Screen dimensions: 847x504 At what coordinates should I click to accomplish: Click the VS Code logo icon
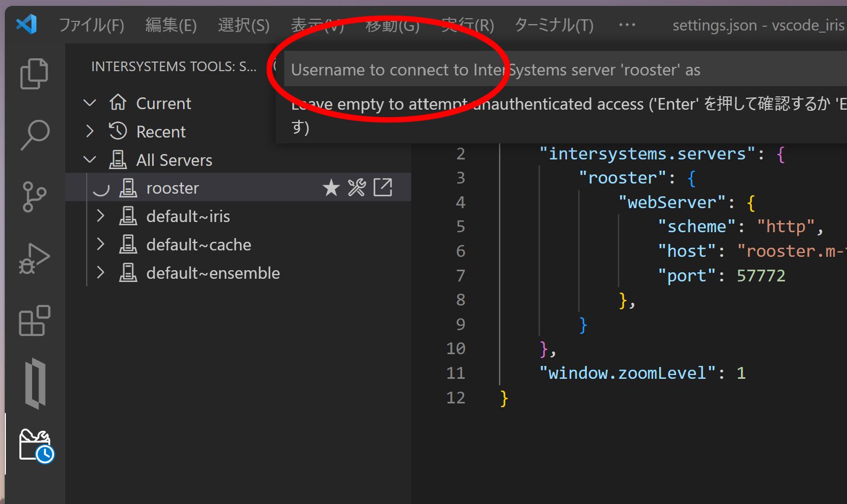[x=26, y=25]
